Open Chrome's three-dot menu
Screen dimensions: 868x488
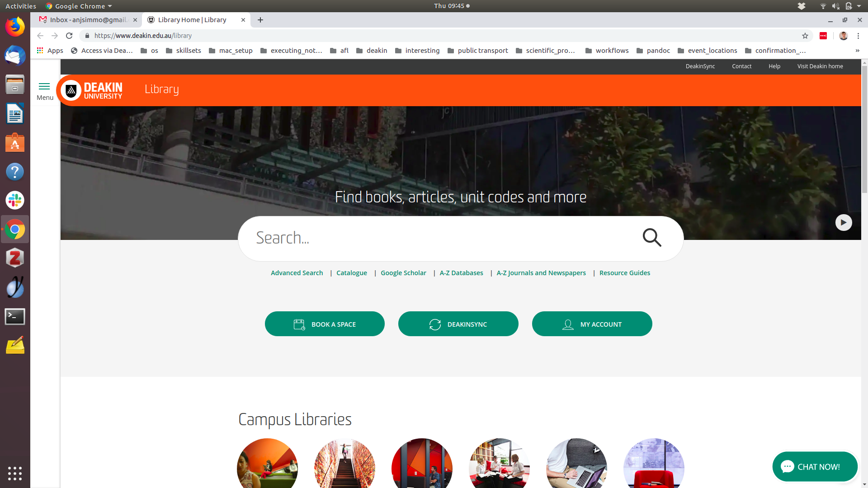tap(858, 36)
